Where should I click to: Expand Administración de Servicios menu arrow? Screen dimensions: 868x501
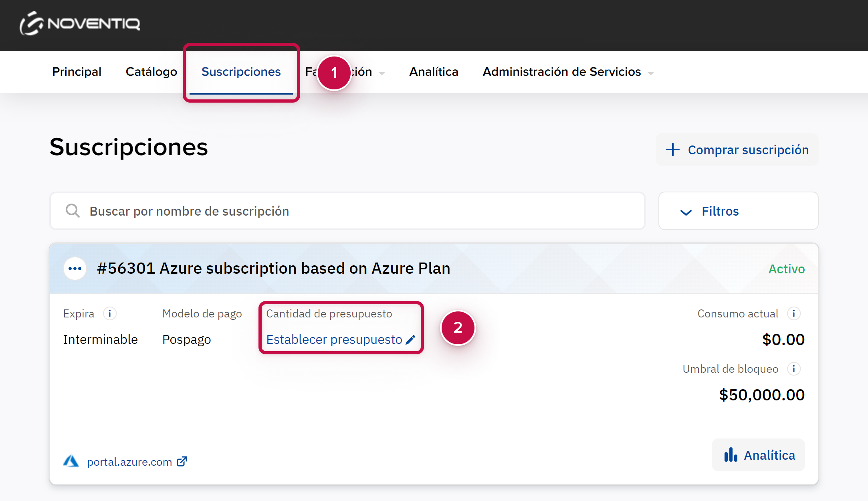[x=651, y=73]
